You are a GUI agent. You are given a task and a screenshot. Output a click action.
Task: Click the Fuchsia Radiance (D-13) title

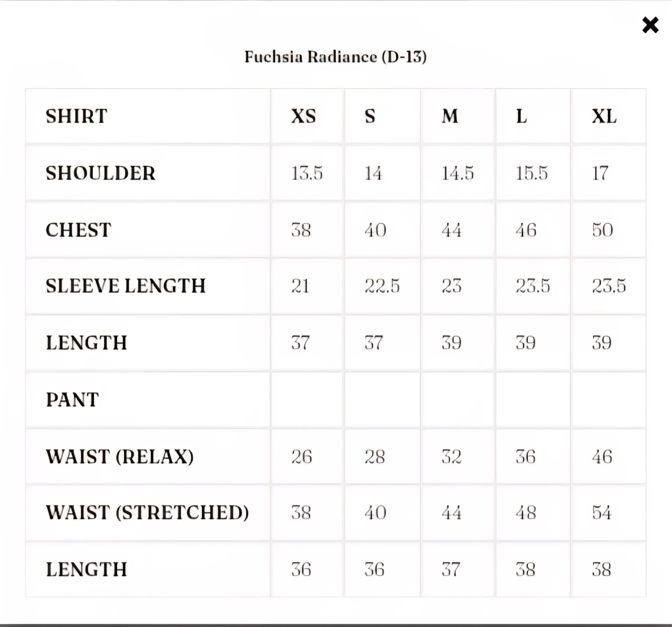tap(336, 57)
